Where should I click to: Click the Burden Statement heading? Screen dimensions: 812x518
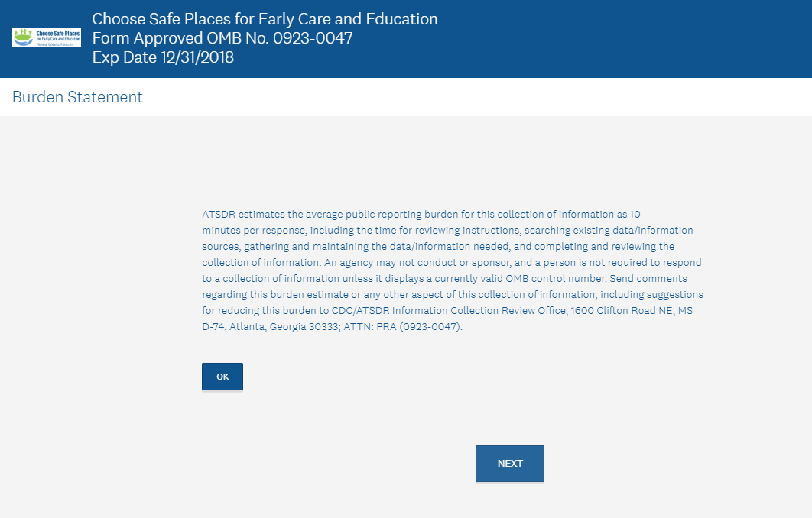[77, 97]
